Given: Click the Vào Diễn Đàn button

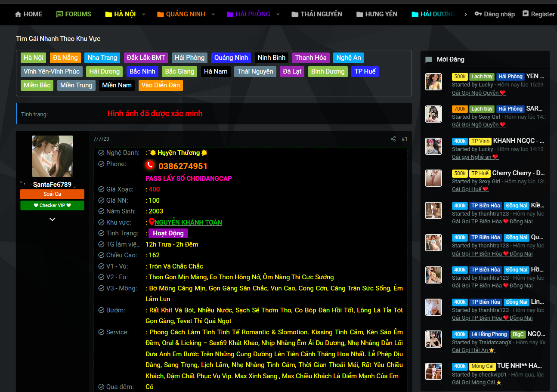Looking at the screenshot, I should click(161, 85).
